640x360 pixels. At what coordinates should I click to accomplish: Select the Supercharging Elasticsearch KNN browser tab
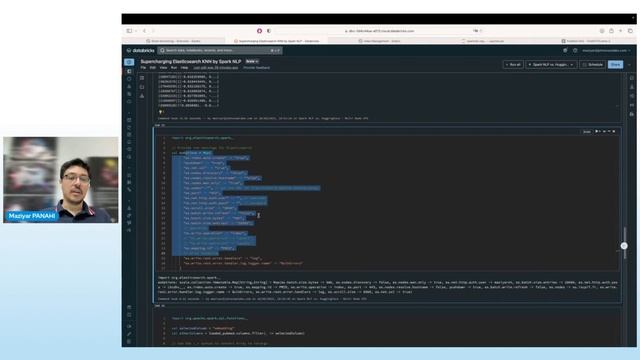click(x=277, y=41)
